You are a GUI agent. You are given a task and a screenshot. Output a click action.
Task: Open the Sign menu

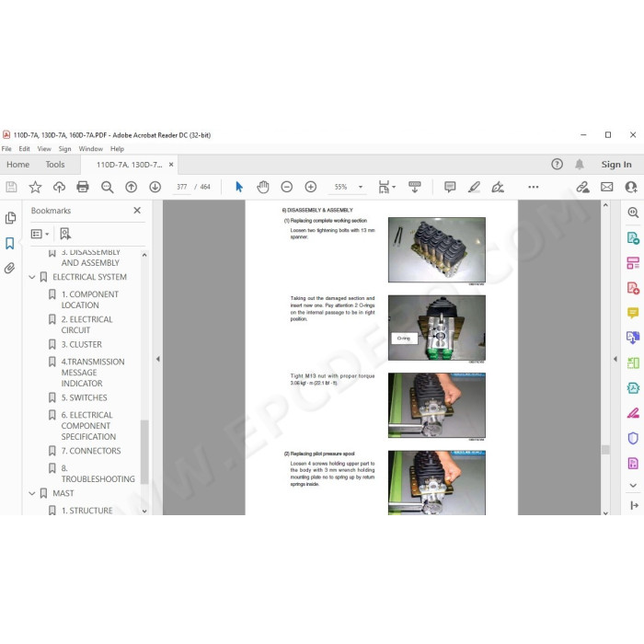(x=64, y=149)
